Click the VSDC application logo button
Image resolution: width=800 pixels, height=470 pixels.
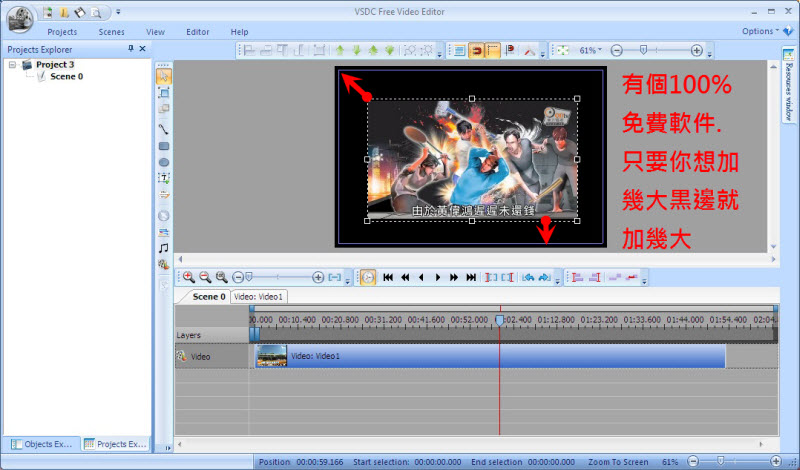click(20, 19)
